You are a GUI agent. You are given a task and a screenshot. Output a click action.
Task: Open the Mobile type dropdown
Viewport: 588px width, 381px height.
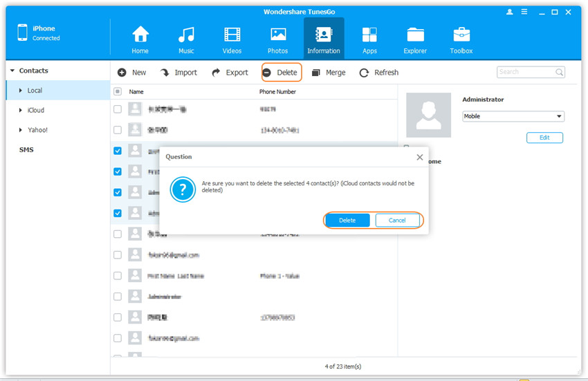[513, 116]
